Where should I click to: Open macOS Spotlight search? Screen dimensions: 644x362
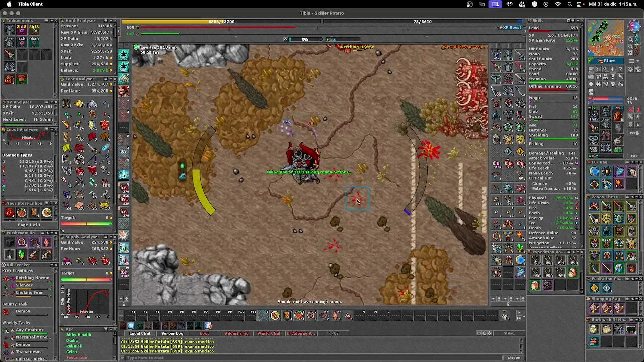point(570,4)
